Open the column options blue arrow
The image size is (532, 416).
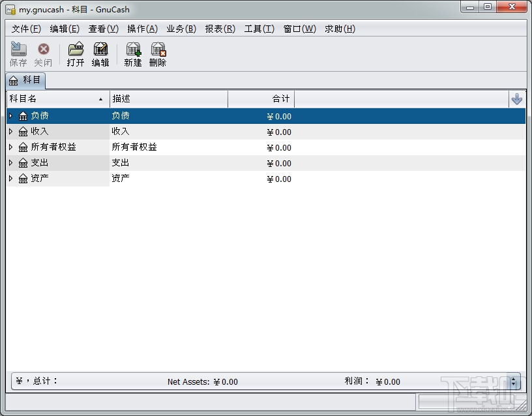518,98
